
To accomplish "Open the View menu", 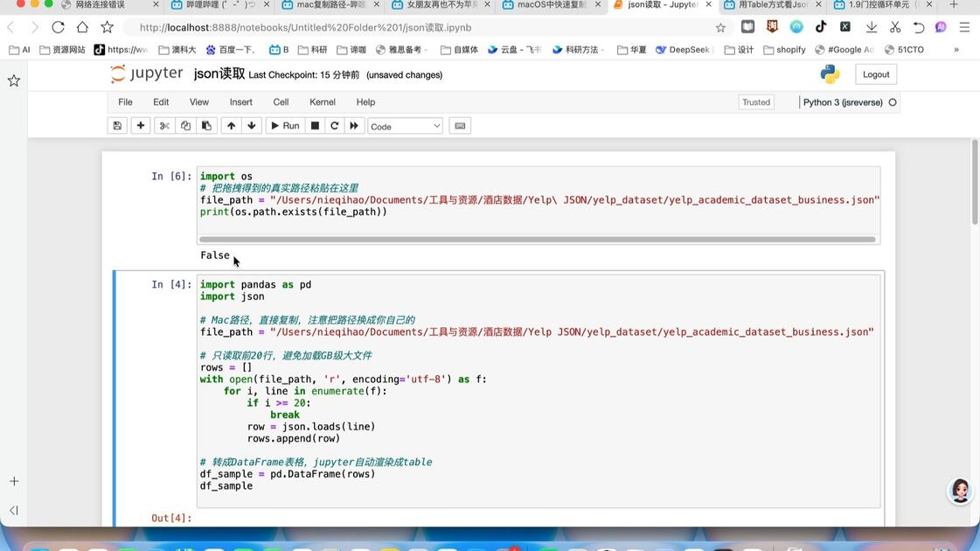I will [x=198, y=102].
